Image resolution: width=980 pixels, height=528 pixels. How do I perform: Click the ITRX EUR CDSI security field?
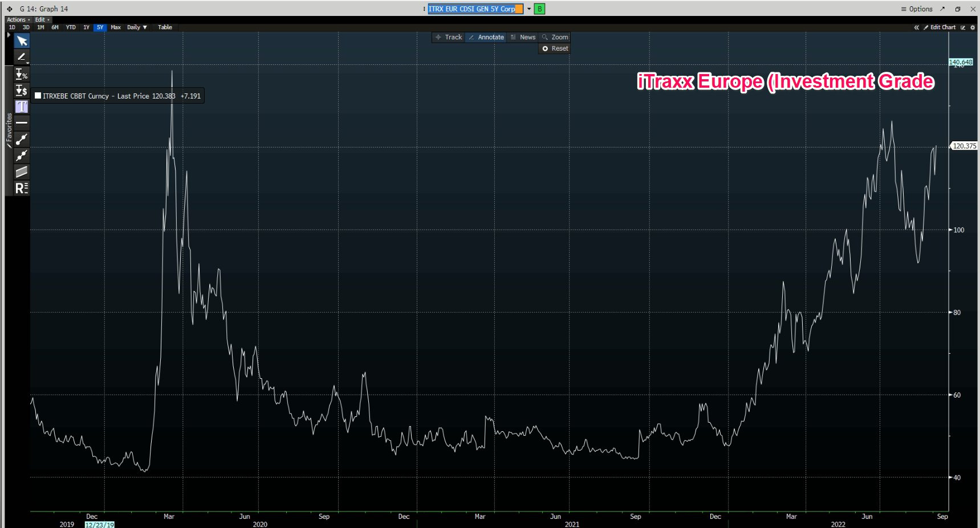pyautogui.click(x=475, y=9)
